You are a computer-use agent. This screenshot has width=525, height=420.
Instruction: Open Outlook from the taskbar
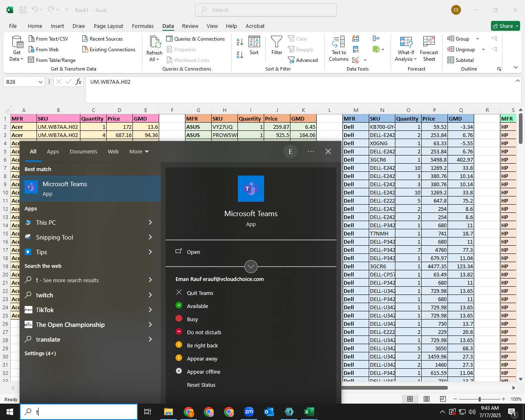coord(269,412)
